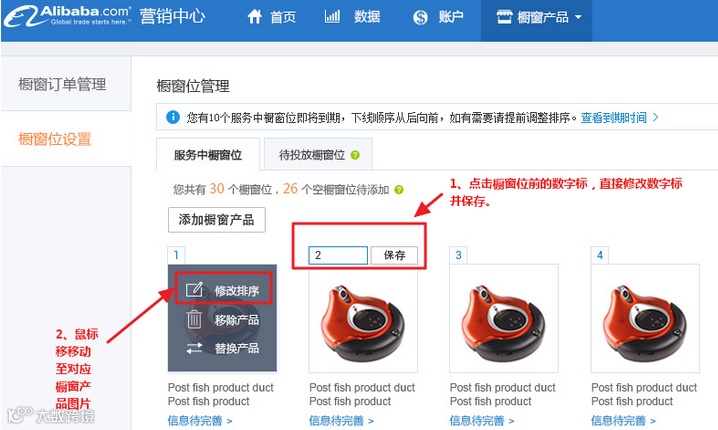Switch to 待投放橱窗位 tab
Screen dimensions: 718x430
click(x=318, y=155)
